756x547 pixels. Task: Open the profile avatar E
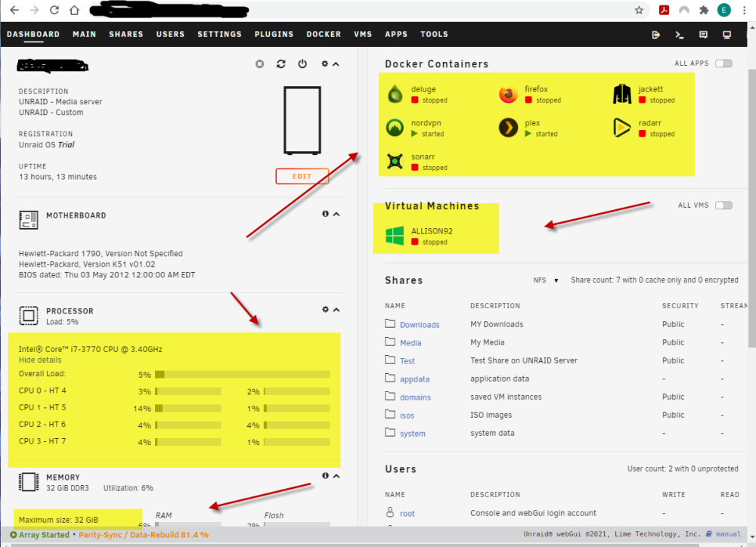(x=723, y=10)
